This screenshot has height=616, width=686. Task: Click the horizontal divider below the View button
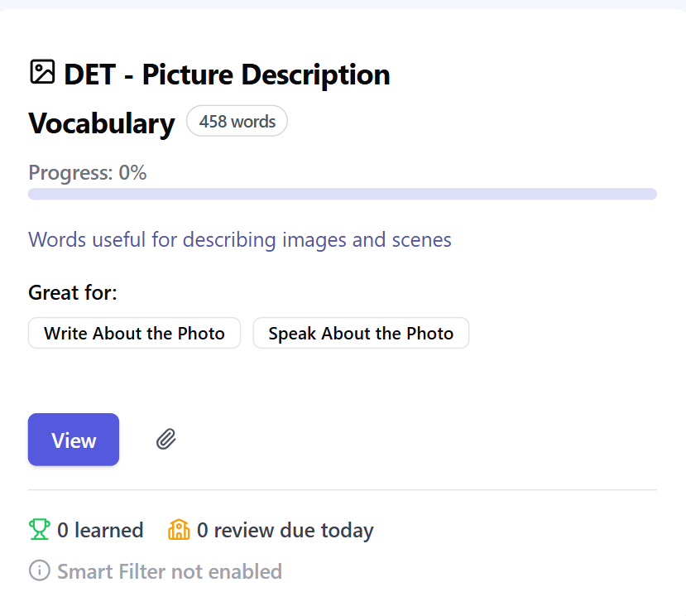[342, 490]
